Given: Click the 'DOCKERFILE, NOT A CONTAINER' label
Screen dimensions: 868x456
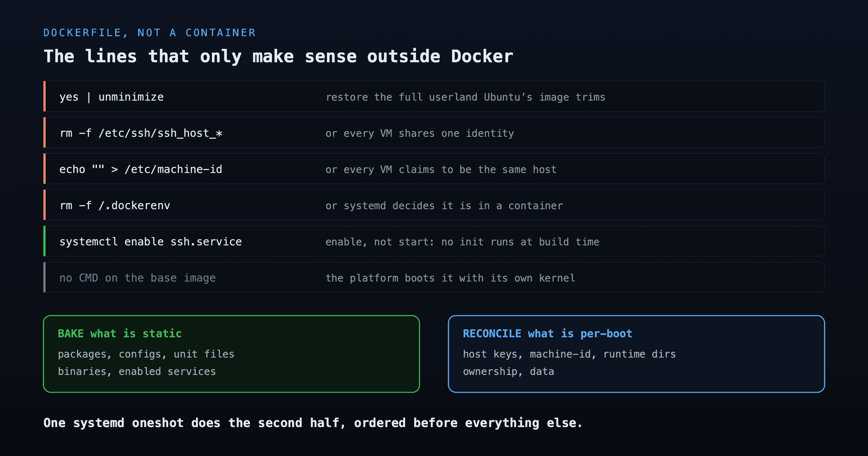Looking at the screenshot, I should pos(149,33).
